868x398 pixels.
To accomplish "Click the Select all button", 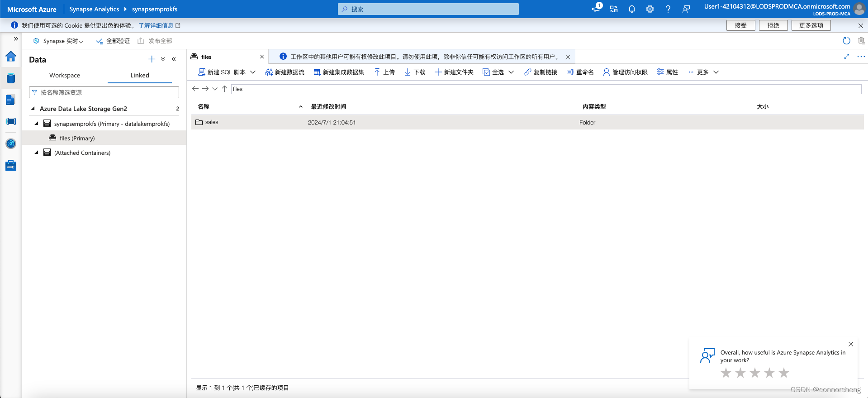I will click(493, 72).
